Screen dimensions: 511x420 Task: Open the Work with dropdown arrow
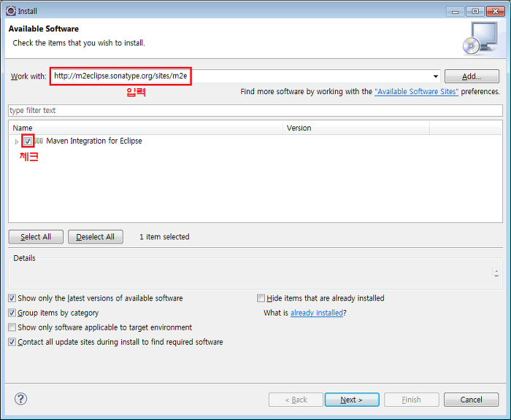point(436,77)
